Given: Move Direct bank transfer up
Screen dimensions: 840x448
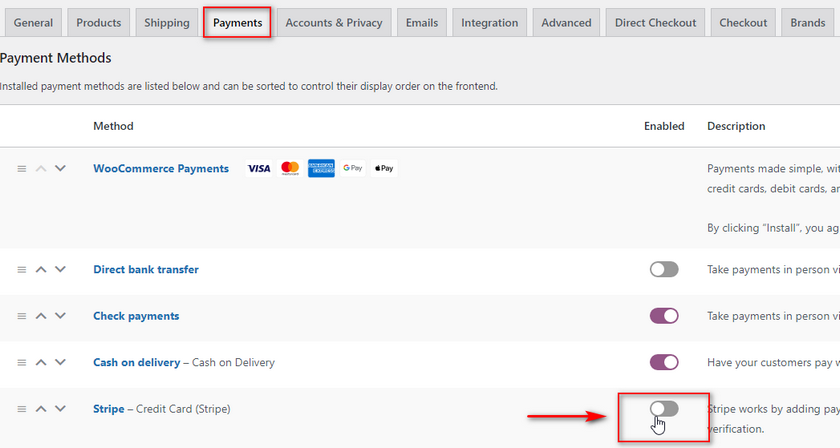Looking at the screenshot, I should (x=41, y=269).
